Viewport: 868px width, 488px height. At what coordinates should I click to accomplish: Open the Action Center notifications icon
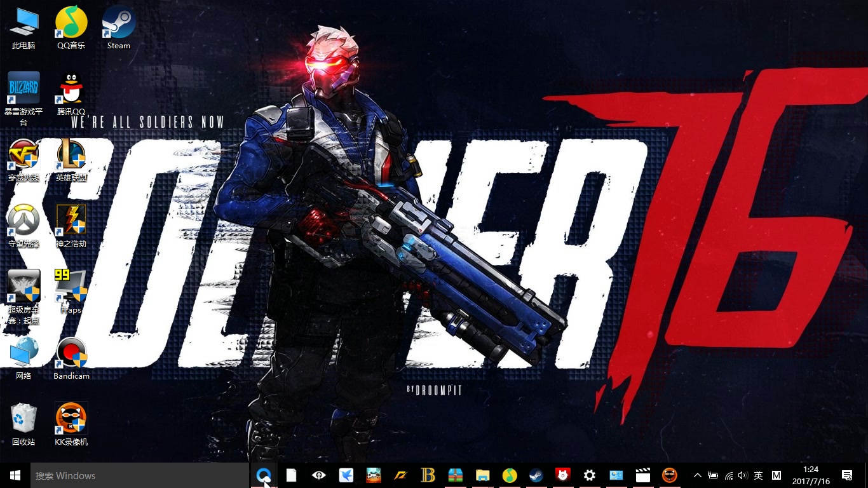pos(847,475)
